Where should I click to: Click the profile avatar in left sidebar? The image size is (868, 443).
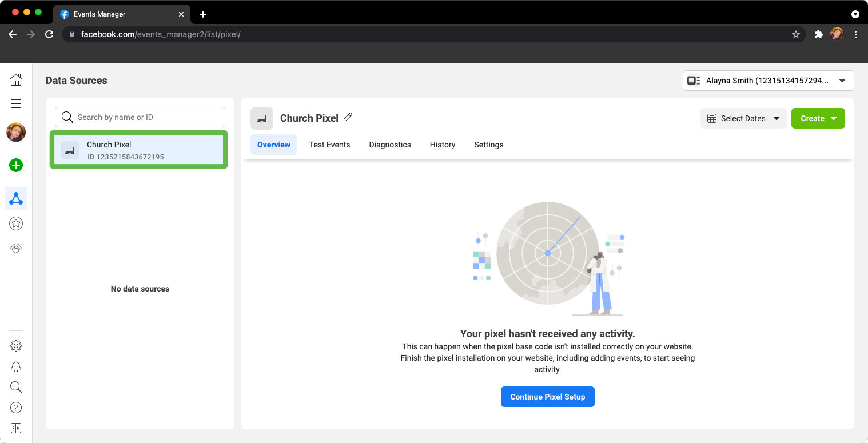click(16, 133)
